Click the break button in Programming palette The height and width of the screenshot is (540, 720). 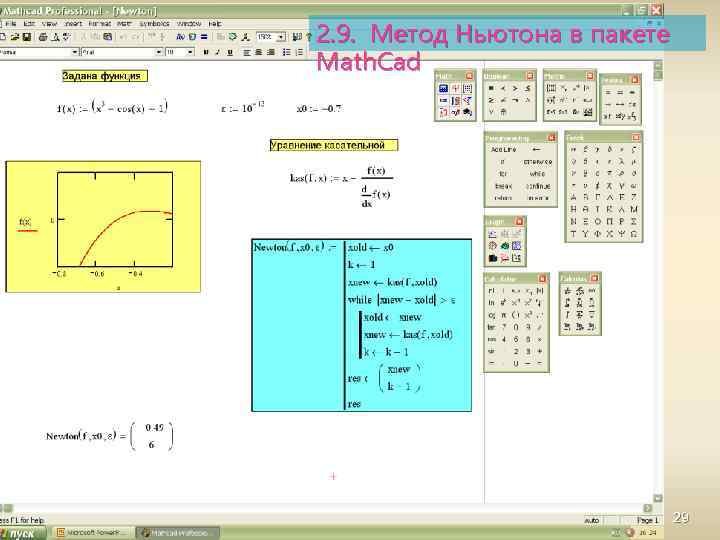[x=503, y=186]
